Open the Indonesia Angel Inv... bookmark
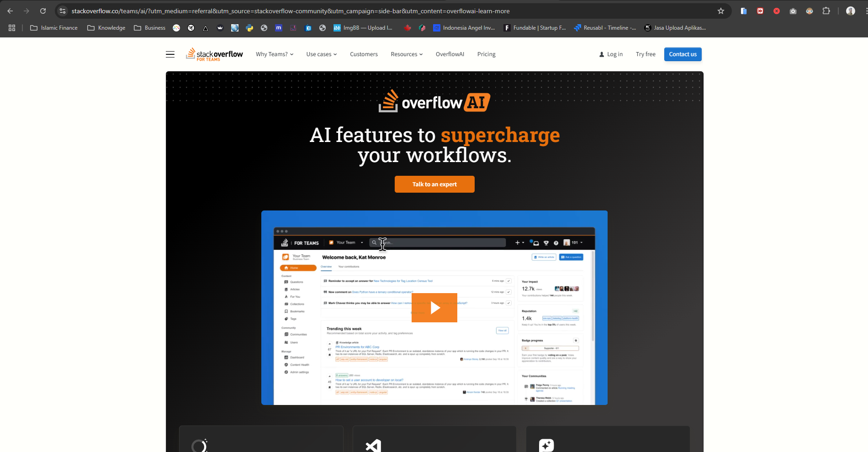 pos(464,28)
